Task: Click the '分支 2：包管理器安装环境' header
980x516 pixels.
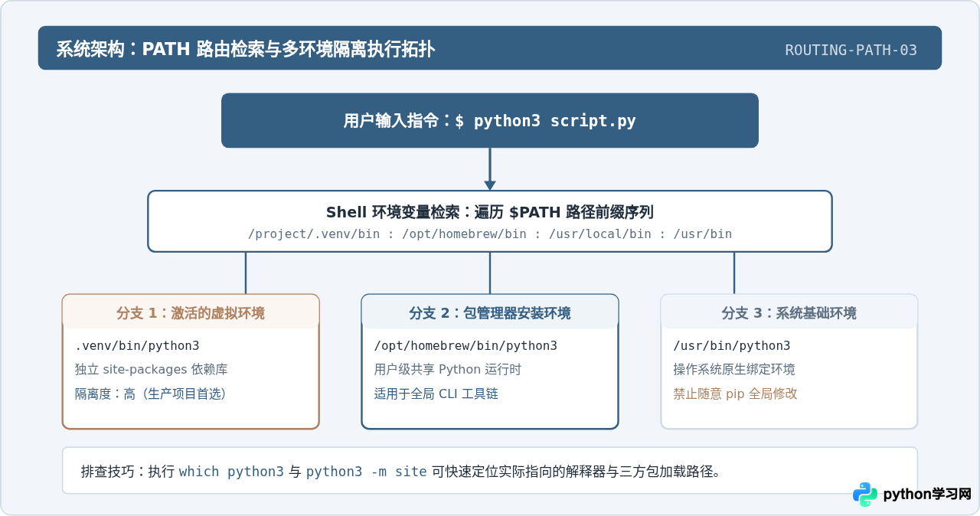Action: (490, 312)
